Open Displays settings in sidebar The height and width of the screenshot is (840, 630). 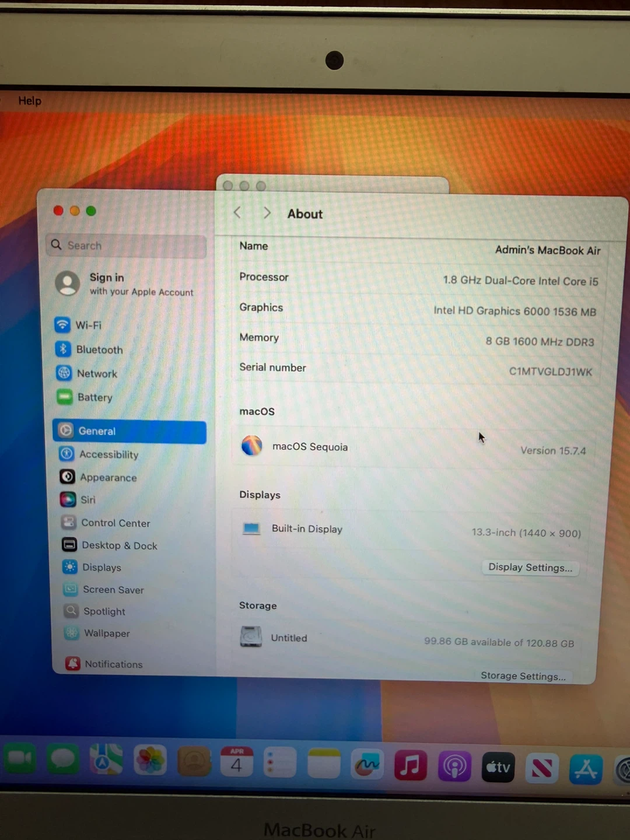click(x=92, y=568)
